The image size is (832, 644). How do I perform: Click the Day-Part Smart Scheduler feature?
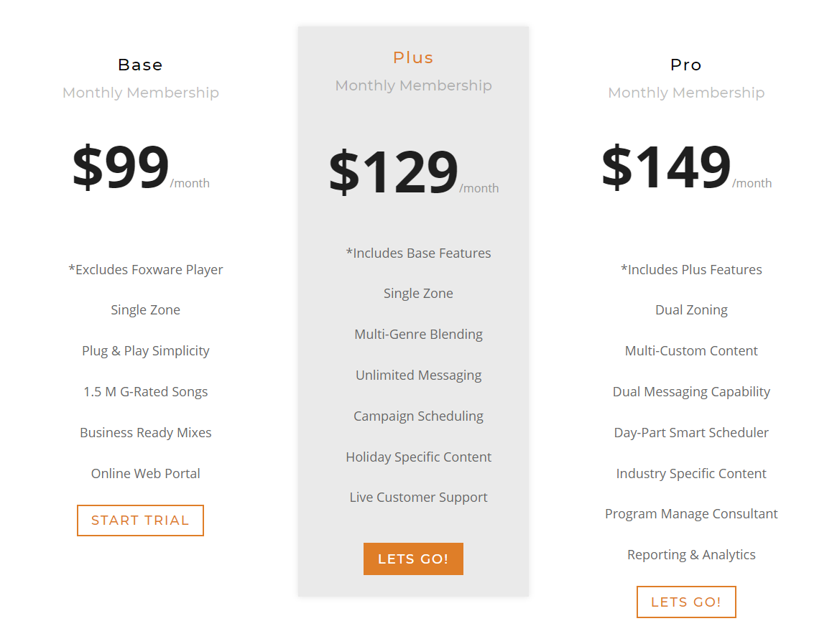[x=691, y=432]
